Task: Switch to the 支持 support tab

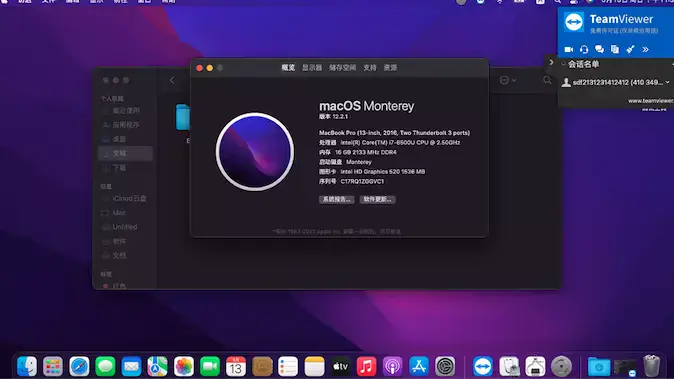Action: pyautogui.click(x=370, y=67)
